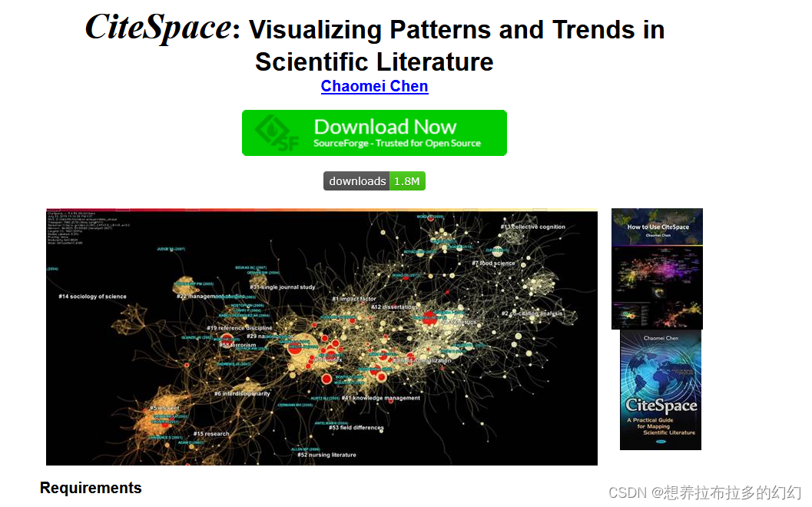Image resolution: width=812 pixels, height=507 pixels.
Task: Click the '#41 knowledge management' cluster label
Action: coord(381,398)
